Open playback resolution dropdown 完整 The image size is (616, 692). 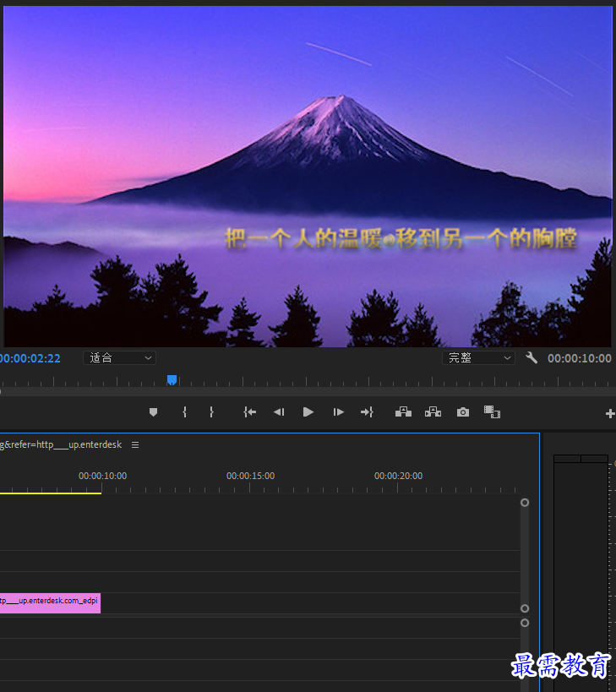(479, 358)
